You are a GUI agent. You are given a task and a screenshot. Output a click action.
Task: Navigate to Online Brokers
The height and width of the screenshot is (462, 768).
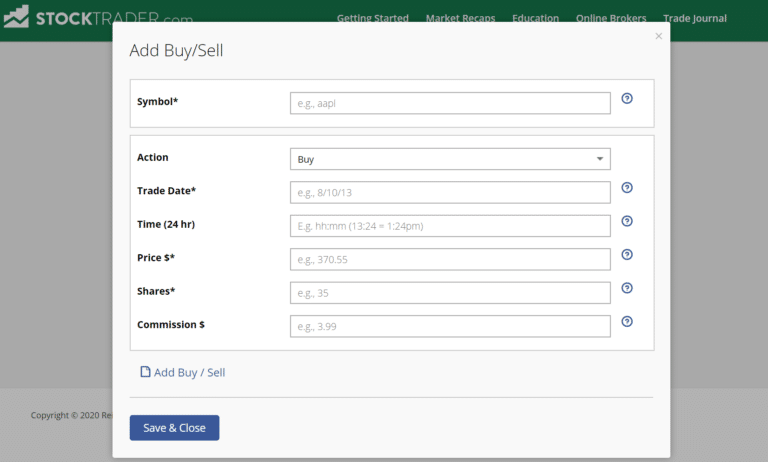click(x=611, y=18)
